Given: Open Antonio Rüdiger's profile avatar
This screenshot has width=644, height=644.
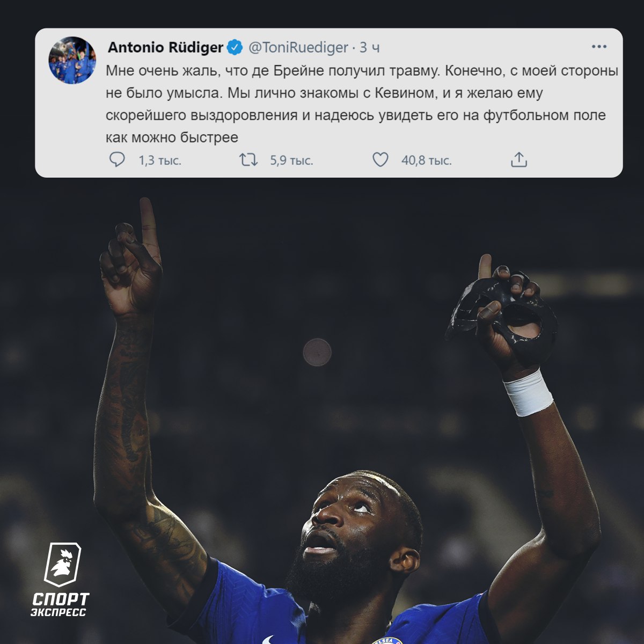Looking at the screenshot, I should click(72, 60).
